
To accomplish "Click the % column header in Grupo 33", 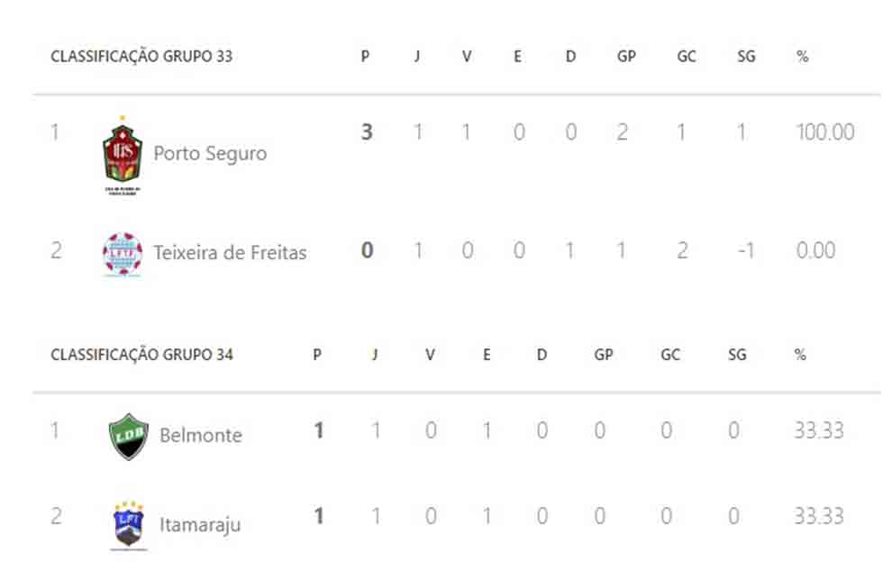I will point(803,56).
